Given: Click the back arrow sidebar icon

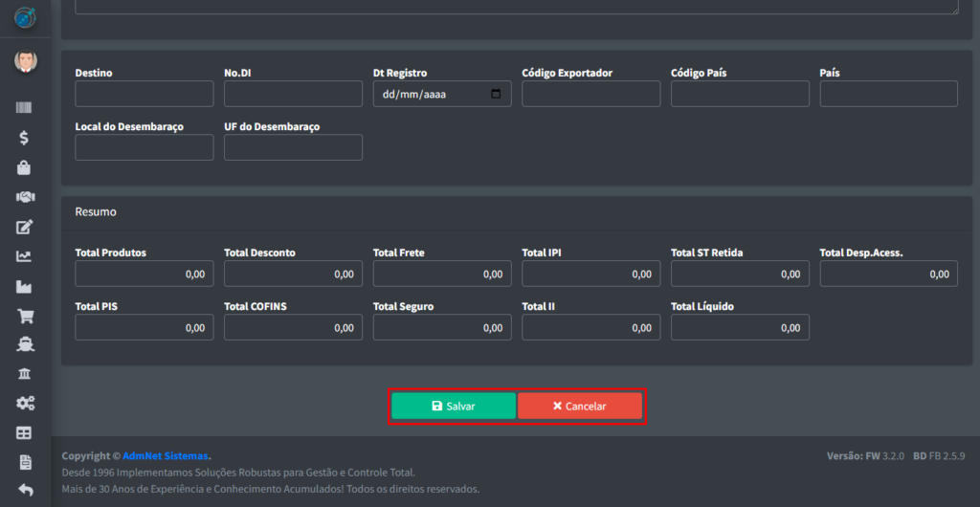Looking at the screenshot, I should point(25,492).
